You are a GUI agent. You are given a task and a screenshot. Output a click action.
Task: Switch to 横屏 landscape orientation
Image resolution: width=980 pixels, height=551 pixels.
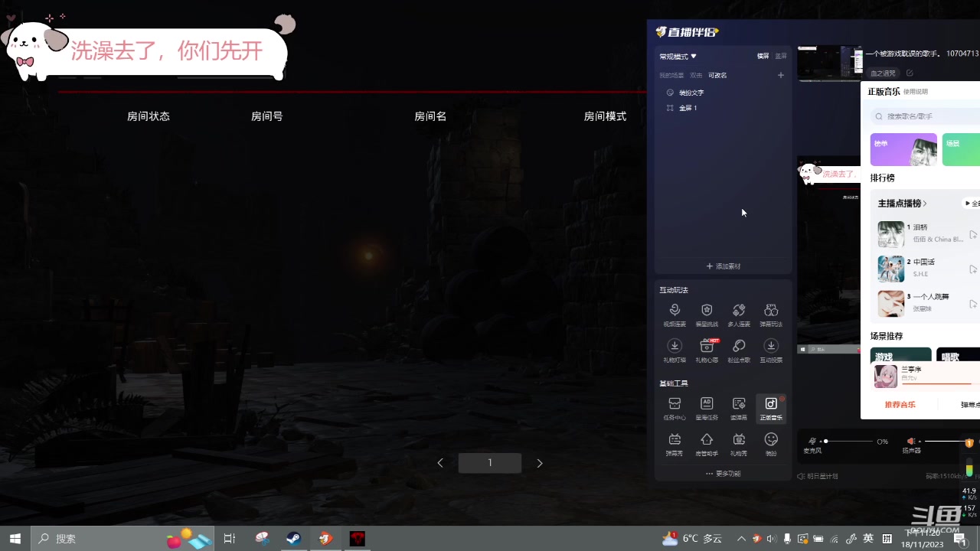click(763, 56)
